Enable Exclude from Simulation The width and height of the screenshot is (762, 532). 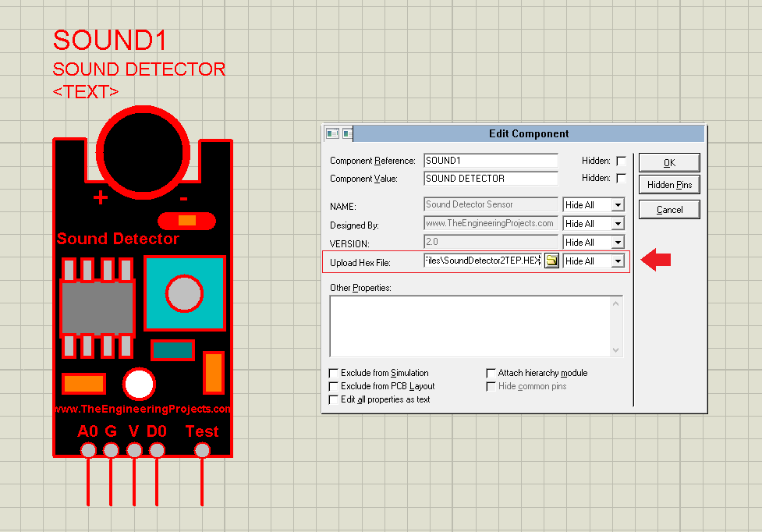334,373
